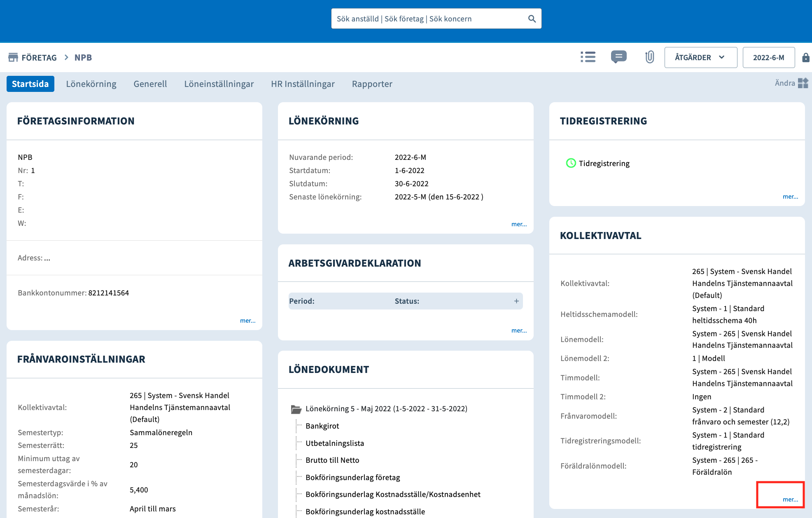Open attachments paperclip icon
812x518 pixels.
(x=649, y=57)
